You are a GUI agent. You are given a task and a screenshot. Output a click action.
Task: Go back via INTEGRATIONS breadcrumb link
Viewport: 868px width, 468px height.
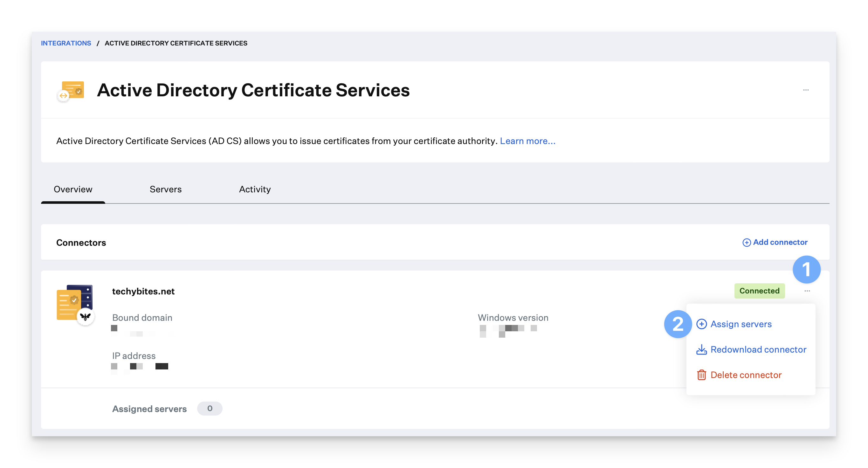66,43
